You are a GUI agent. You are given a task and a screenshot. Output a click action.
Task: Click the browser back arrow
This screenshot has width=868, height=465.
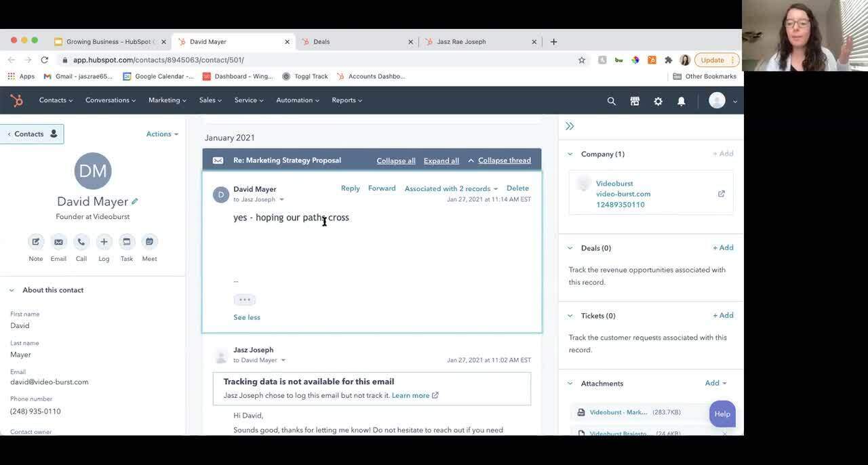tap(12, 60)
